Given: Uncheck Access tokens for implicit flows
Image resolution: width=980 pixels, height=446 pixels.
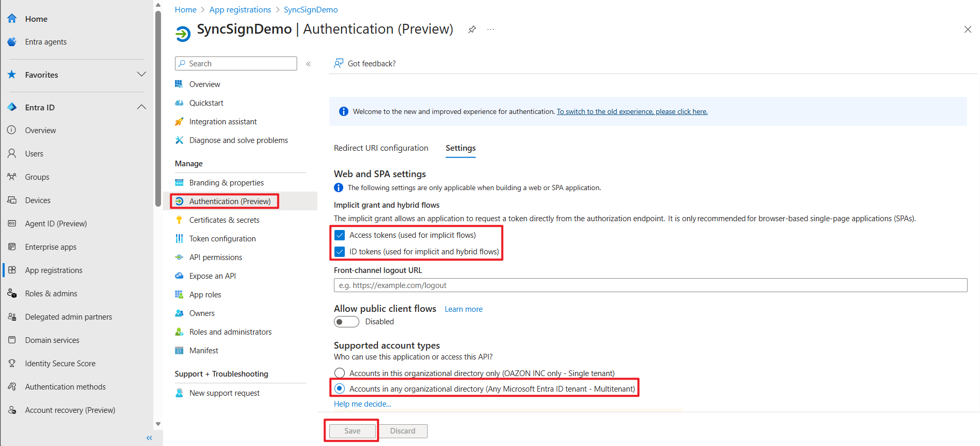Looking at the screenshot, I should click(340, 235).
